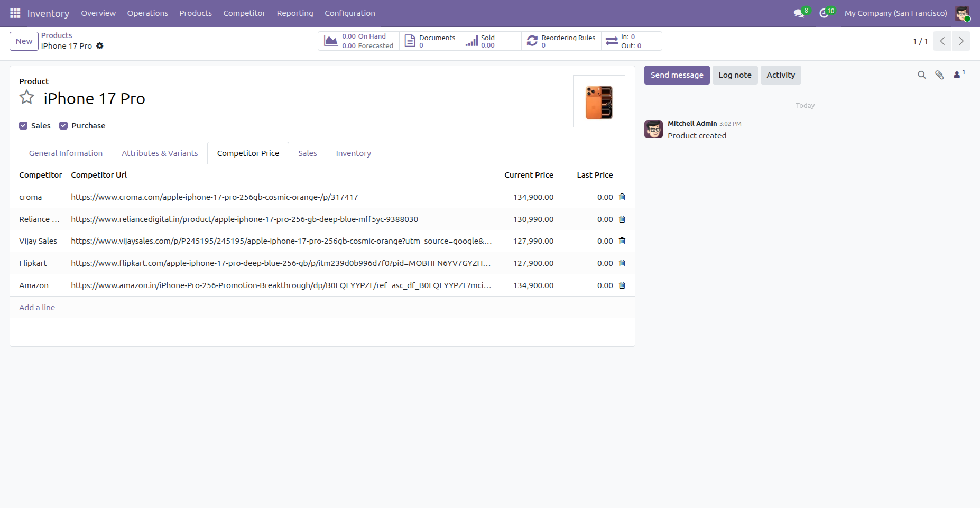Open company switcher My Company (San Francisco)
The height and width of the screenshot is (508, 980).
pos(895,13)
